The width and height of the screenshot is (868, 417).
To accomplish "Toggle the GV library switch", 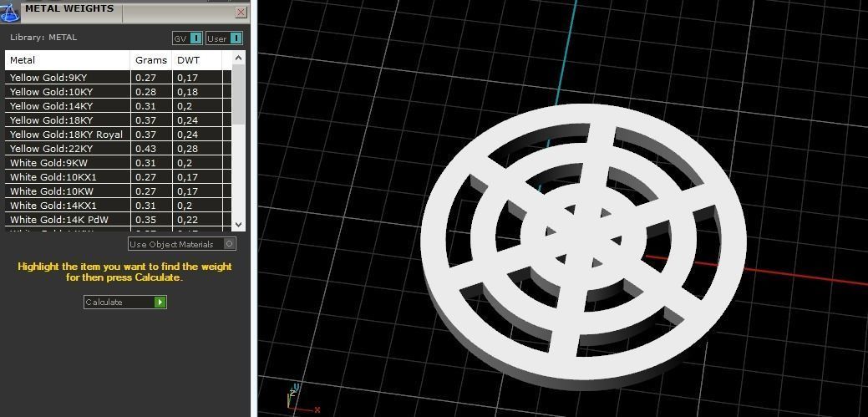I will pyautogui.click(x=188, y=38).
